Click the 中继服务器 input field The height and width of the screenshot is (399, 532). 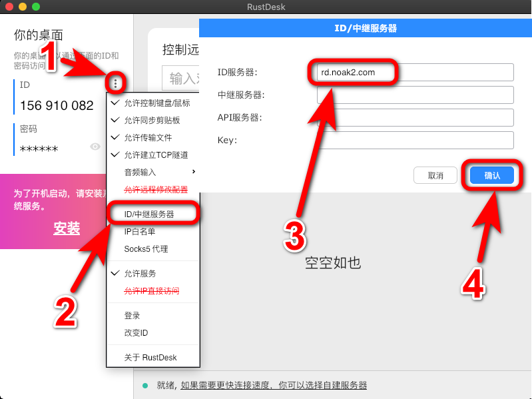point(415,95)
